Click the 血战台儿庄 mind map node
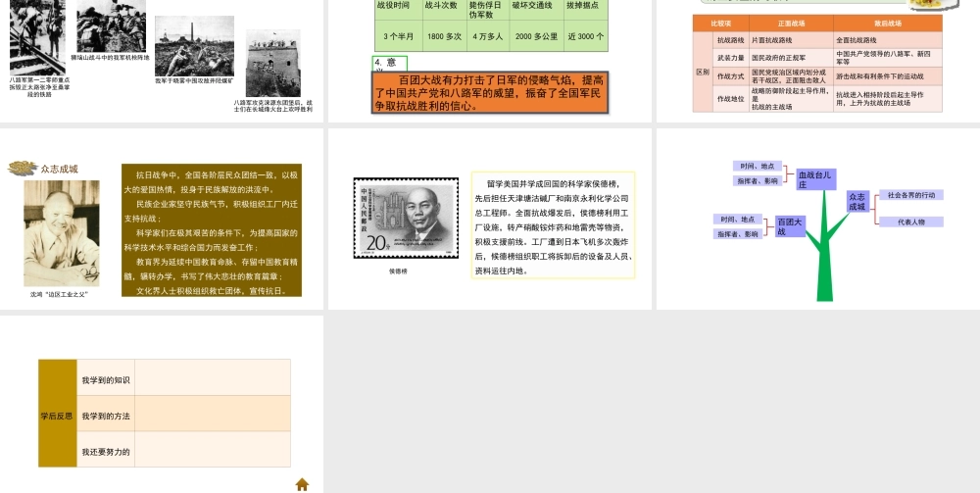Image resolution: width=980 pixels, height=493 pixels. 815,180
